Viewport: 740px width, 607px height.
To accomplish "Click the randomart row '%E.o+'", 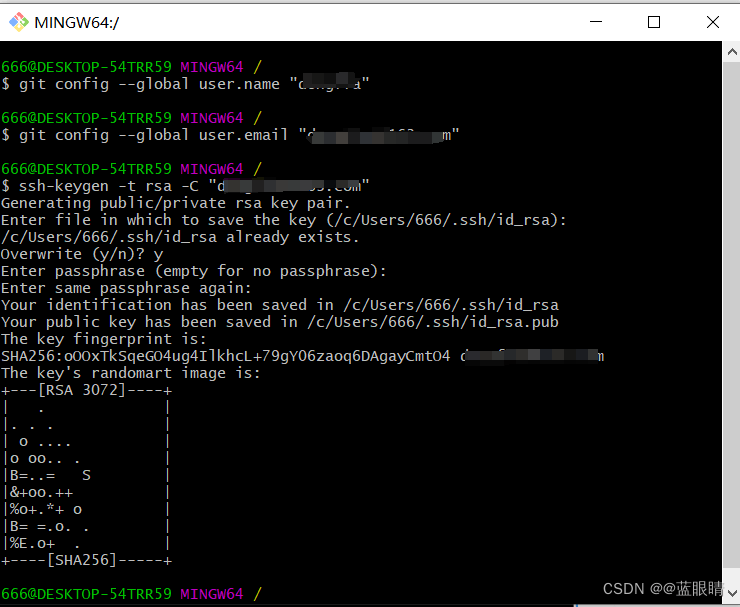I will [x=86, y=543].
